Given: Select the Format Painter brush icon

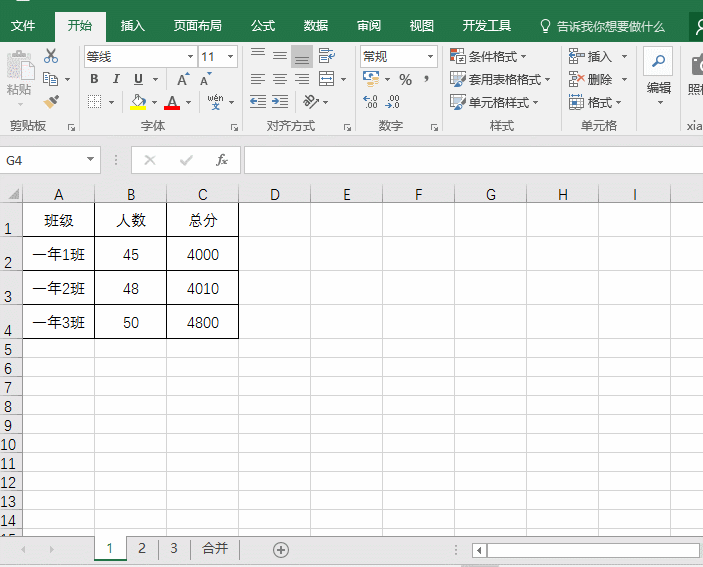Looking at the screenshot, I should (51, 102).
